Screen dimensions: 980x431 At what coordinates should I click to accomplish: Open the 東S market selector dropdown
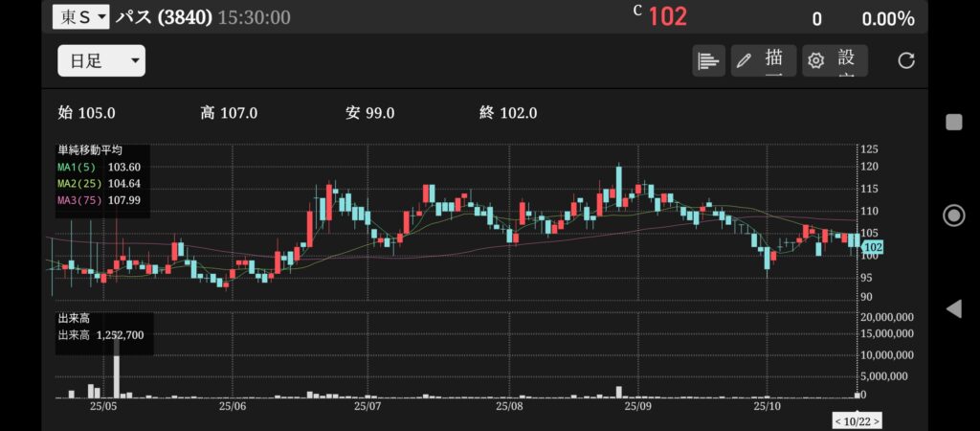pyautogui.click(x=80, y=17)
